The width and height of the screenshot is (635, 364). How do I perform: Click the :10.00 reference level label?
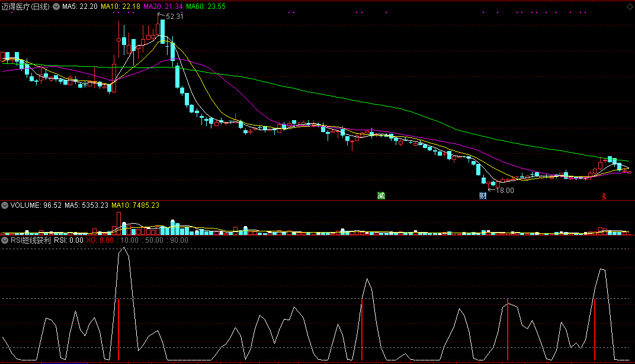click(x=128, y=240)
